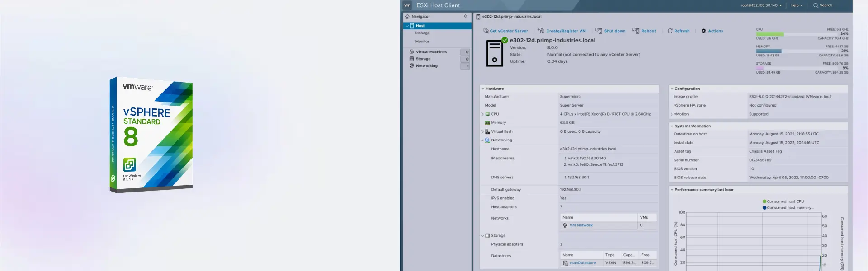Collapse Performance summary last hour panel

(x=672, y=190)
